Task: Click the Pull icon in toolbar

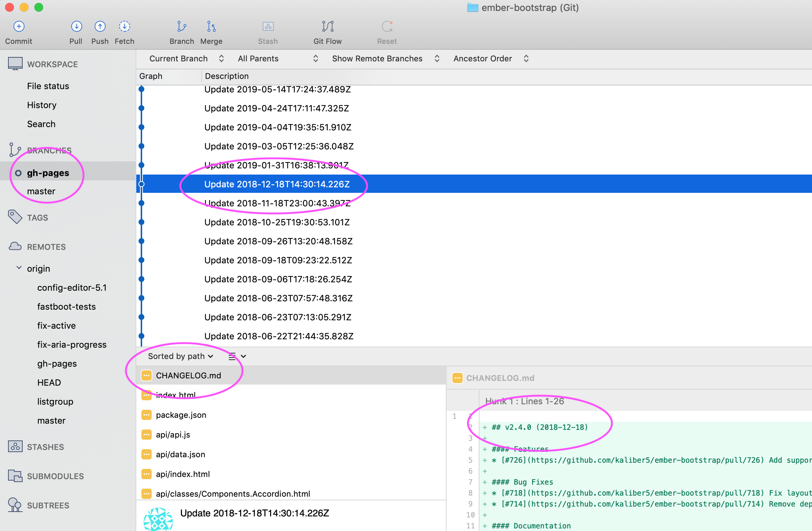Action: click(76, 27)
